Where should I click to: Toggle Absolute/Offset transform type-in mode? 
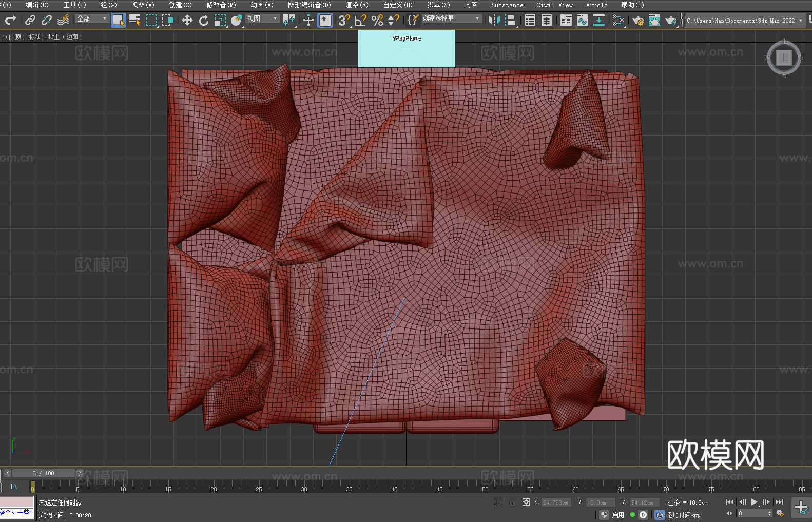(526, 502)
